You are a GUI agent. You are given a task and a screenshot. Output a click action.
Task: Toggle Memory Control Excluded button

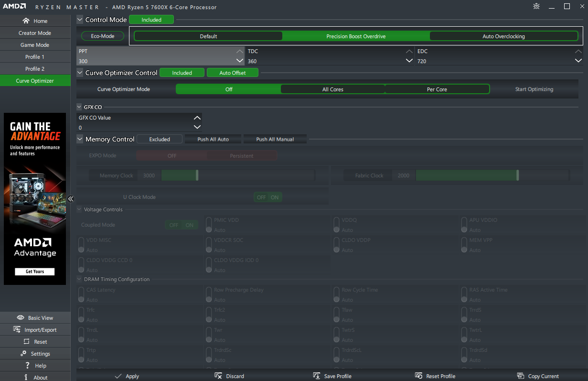pos(160,139)
